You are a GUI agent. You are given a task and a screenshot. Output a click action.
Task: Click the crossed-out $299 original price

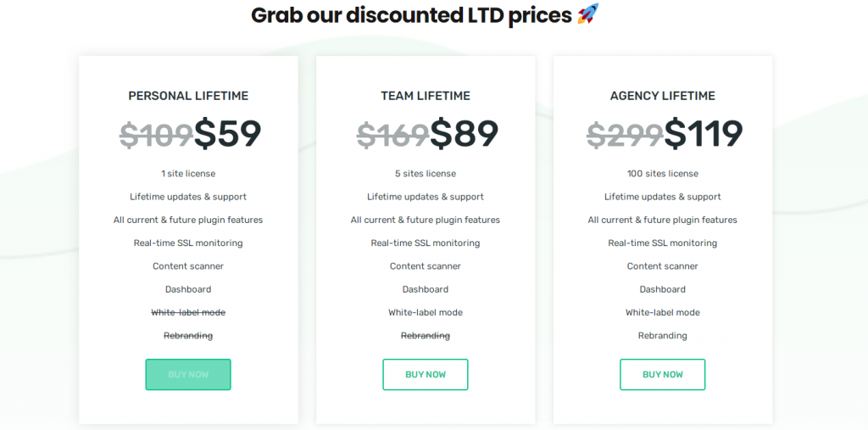coord(625,134)
